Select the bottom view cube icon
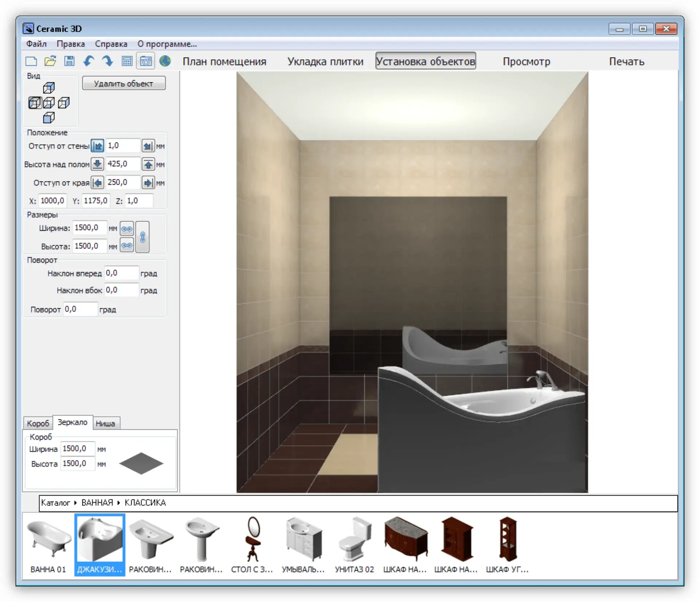 49,118
